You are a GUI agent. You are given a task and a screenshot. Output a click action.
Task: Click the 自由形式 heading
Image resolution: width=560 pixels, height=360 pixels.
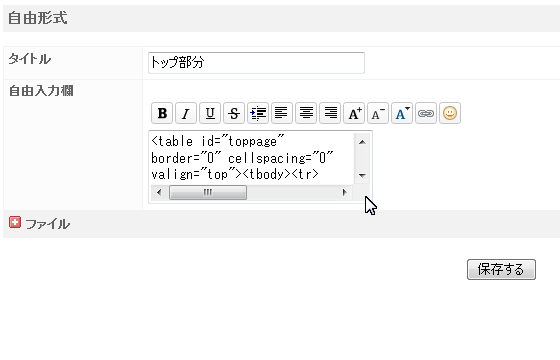[38, 18]
